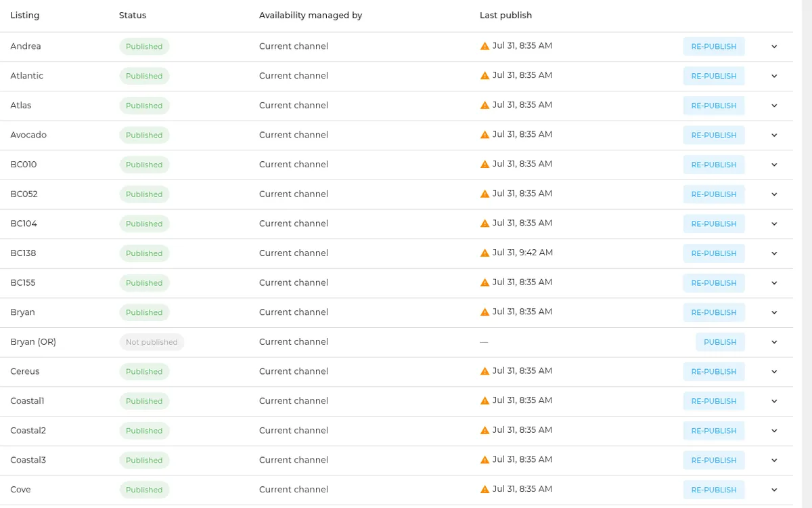Screen dimensions: 812x508
Task: Expand the Coastal3 listing row chevron
Action: [x=774, y=460]
